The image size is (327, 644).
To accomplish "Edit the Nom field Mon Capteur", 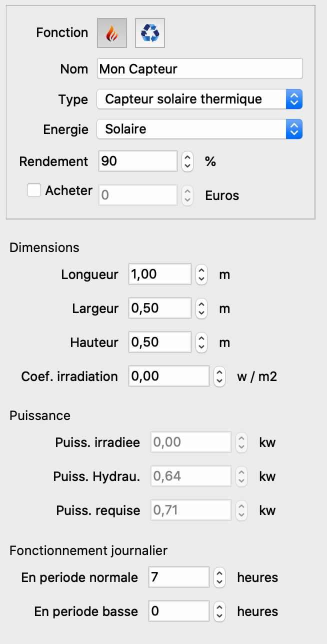I will (x=199, y=68).
